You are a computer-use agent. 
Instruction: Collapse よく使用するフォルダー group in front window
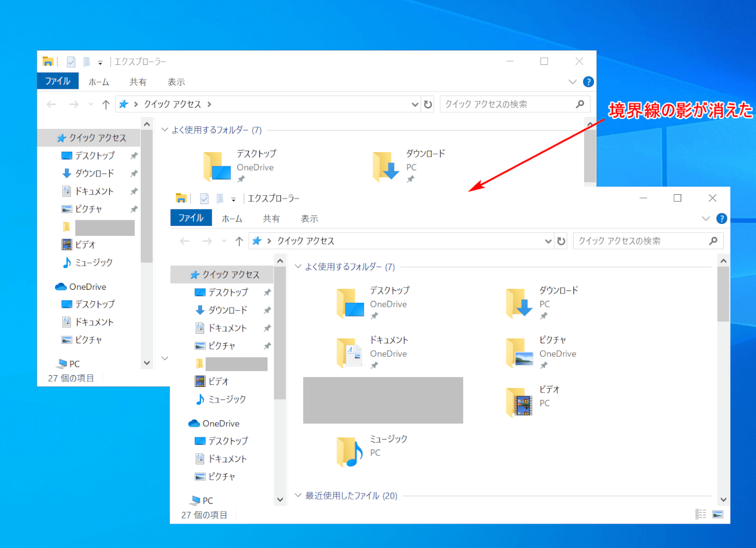click(x=298, y=266)
